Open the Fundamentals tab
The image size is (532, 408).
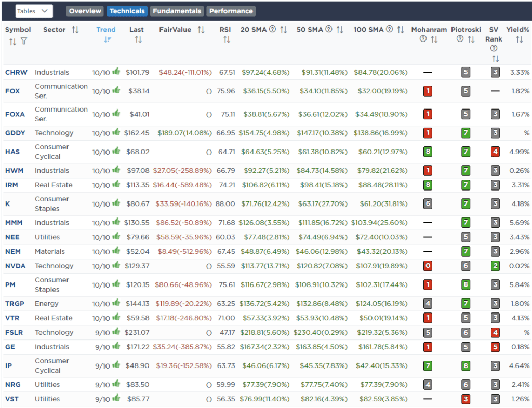(177, 11)
